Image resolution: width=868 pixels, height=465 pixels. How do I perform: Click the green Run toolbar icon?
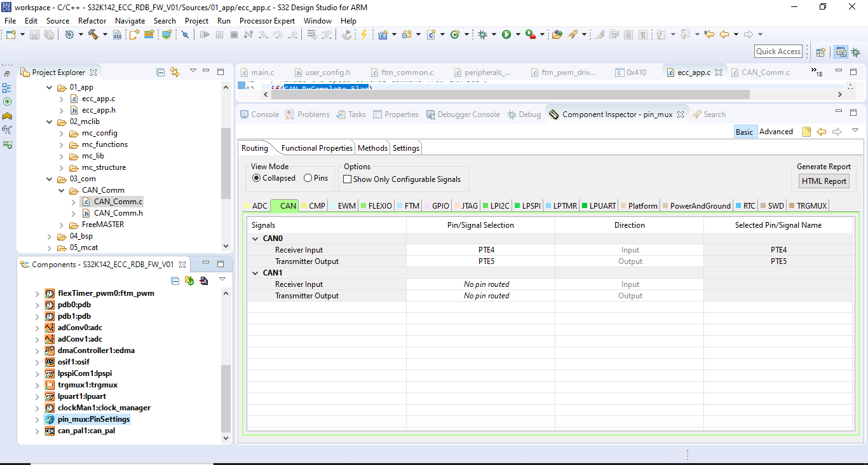tap(506, 34)
